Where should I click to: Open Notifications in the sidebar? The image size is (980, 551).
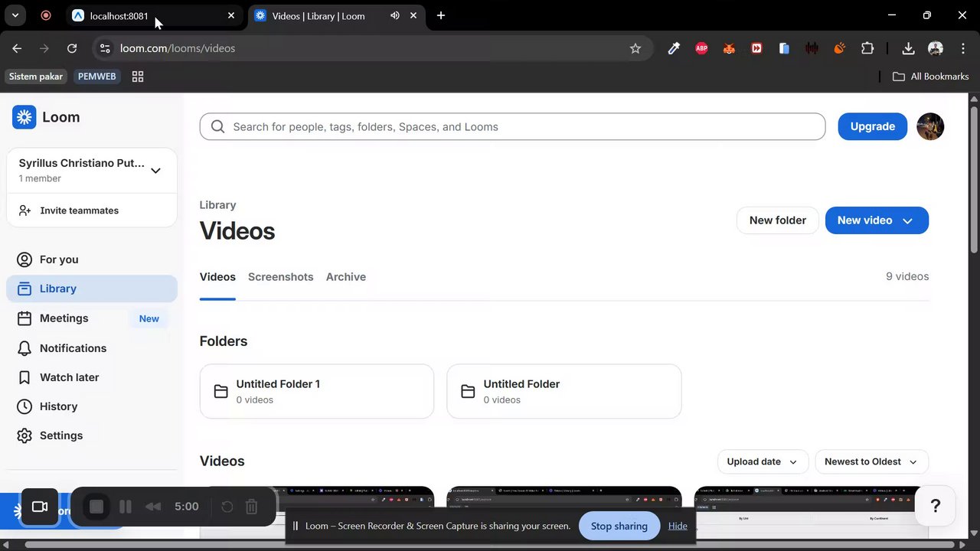(92, 348)
